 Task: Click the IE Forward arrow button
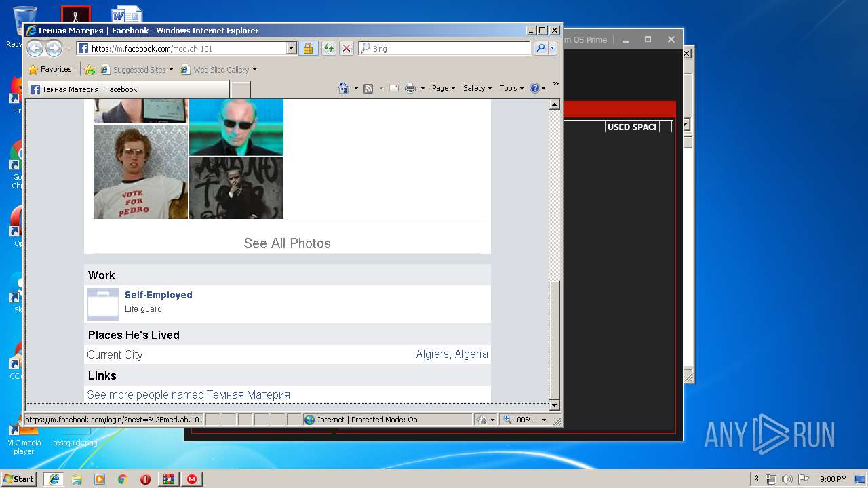pyautogui.click(x=54, y=48)
